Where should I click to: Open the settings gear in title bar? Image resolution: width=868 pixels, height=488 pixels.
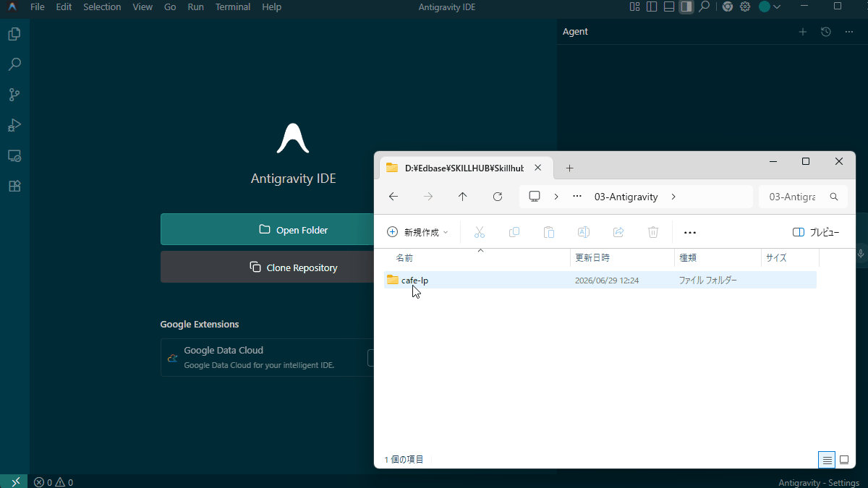pos(745,7)
